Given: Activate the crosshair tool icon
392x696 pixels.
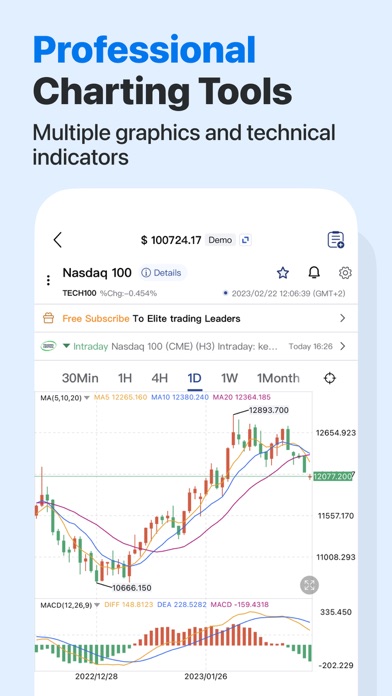Looking at the screenshot, I should point(329,378).
